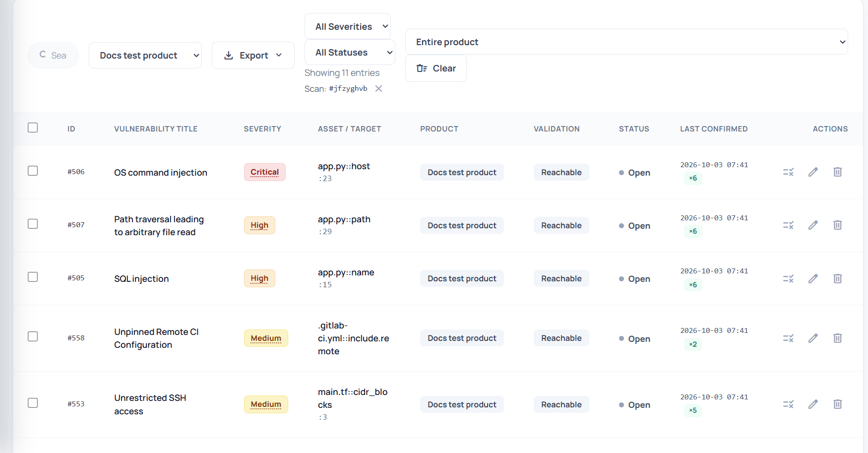Tick the checkbox for finding #558
Image resolution: width=868 pixels, height=453 pixels.
pos(33,336)
